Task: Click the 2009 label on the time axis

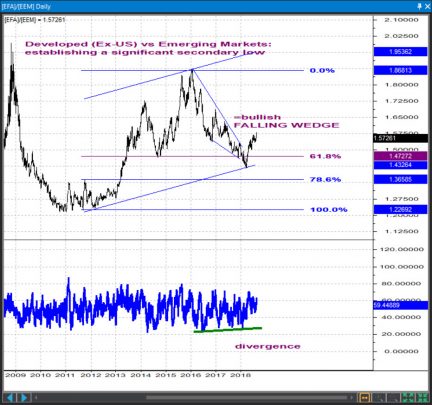Action: pyautogui.click(x=15, y=375)
